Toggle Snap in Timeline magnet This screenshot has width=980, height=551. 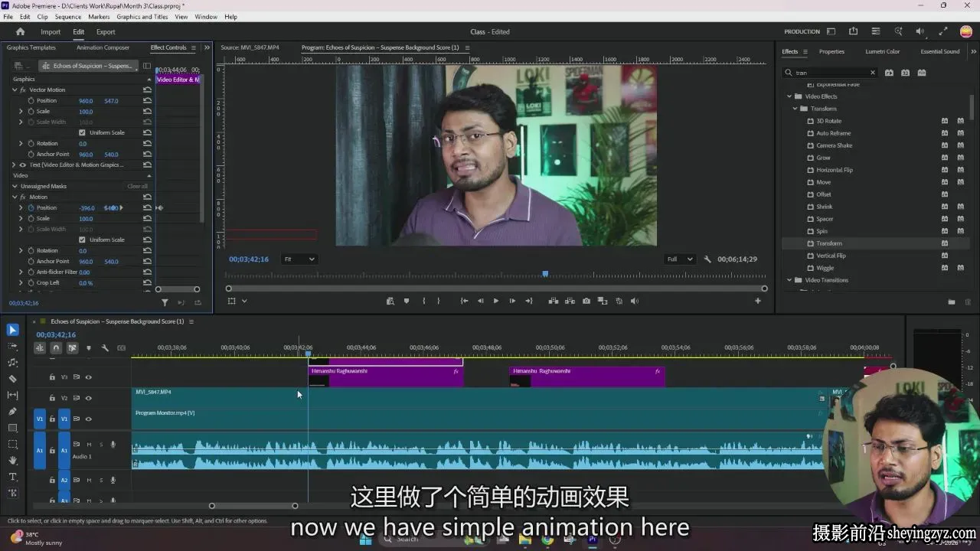tap(56, 348)
